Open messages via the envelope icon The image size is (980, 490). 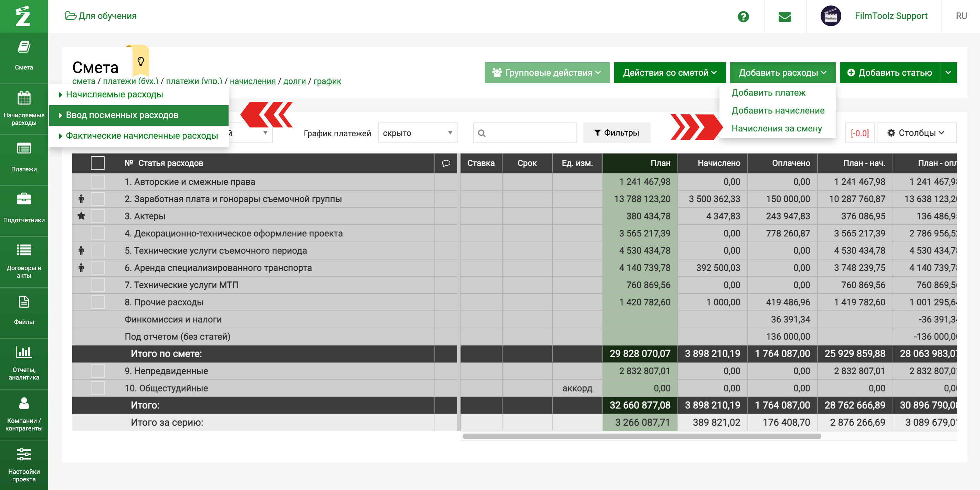click(784, 17)
